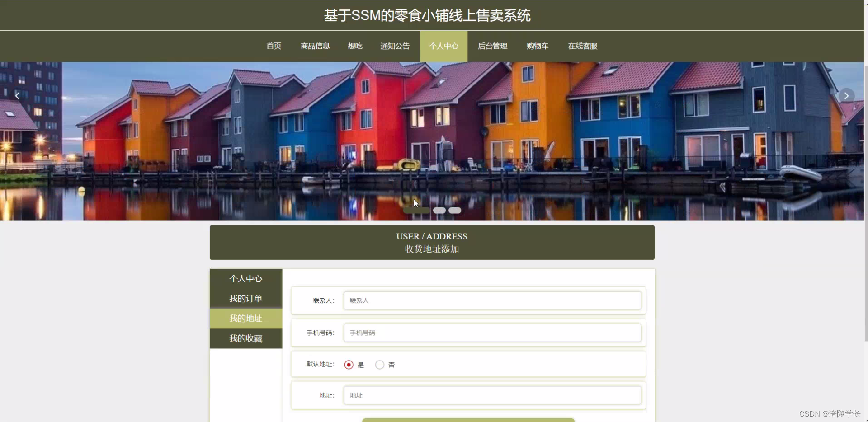
Task: Select the second carousel indicator dot
Action: coord(439,210)
